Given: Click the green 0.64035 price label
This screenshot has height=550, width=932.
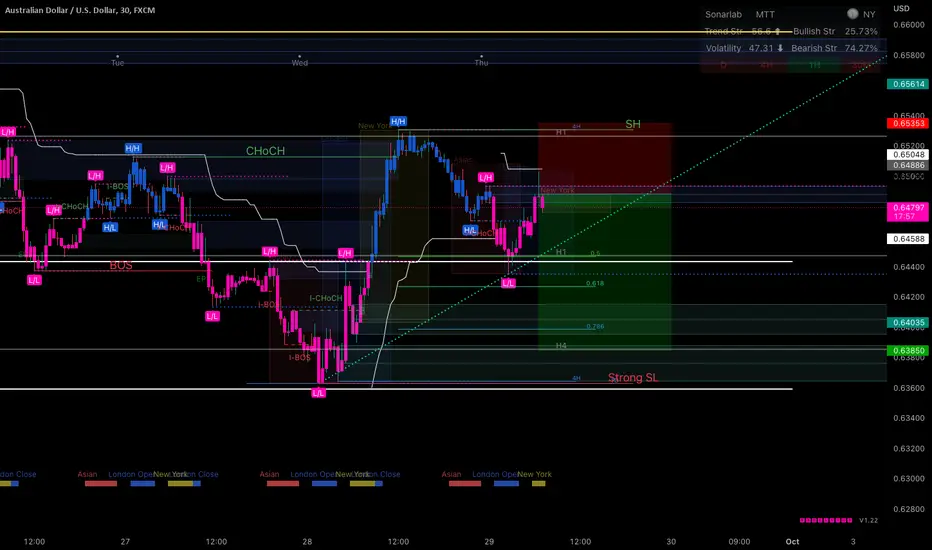Looking at the screenshot, I should coord(908,322).
